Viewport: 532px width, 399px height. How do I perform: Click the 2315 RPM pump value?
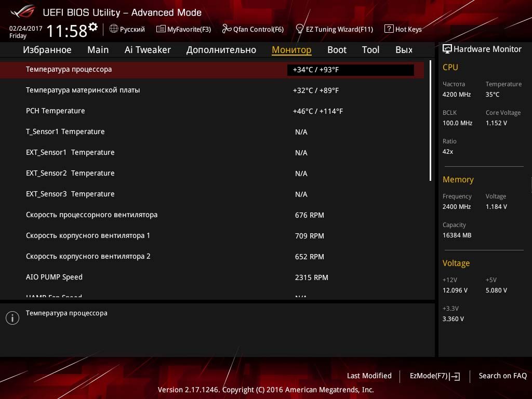click(312, 277)
